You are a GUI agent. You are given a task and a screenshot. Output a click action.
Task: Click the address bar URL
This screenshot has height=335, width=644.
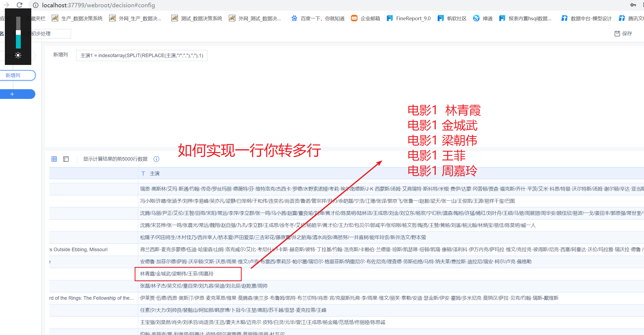point(99,5)
